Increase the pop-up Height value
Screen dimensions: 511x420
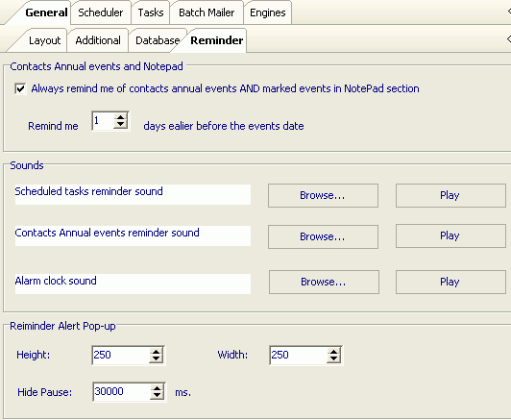[157, 352]
